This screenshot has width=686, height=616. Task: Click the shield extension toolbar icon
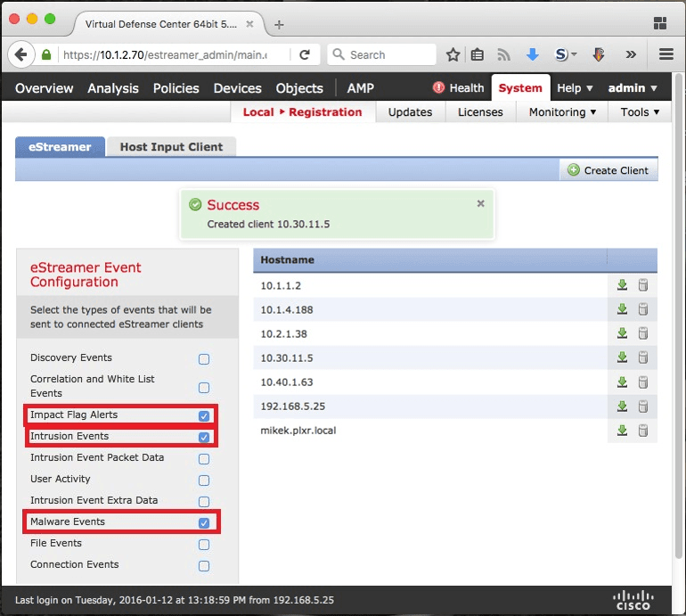(x=599, y=54)
